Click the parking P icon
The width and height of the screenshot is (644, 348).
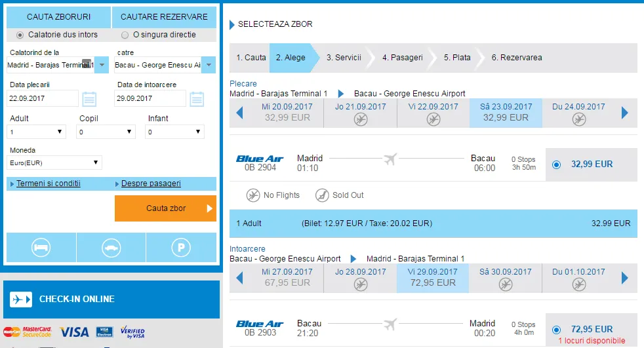181,248
